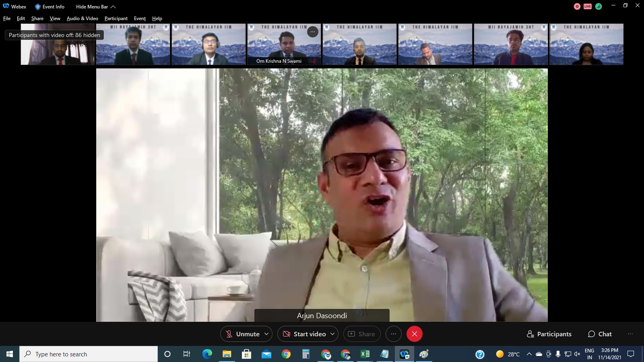Click the blue Get Help icon in taskbar
Viewport: 644px width, 362px height.
tap(480, 354)
